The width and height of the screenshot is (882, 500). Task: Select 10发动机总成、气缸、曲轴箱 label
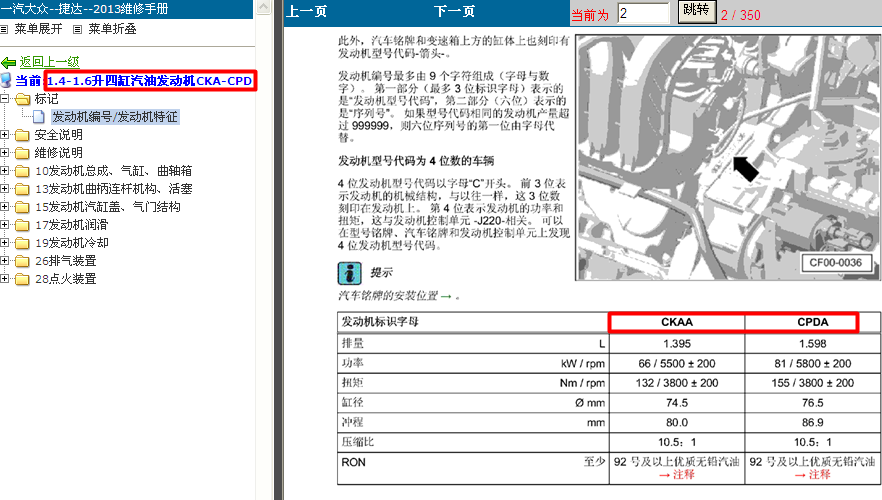click(114, 171)
